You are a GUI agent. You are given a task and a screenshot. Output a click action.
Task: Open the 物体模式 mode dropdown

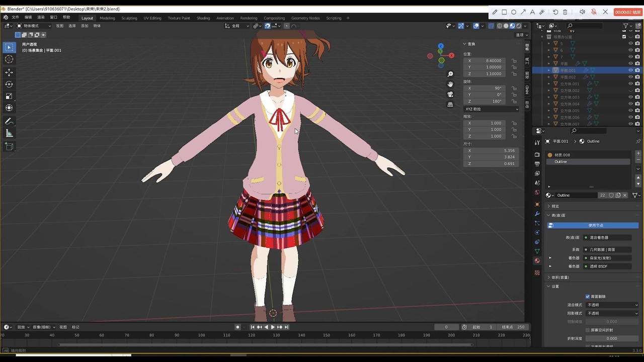34,26
